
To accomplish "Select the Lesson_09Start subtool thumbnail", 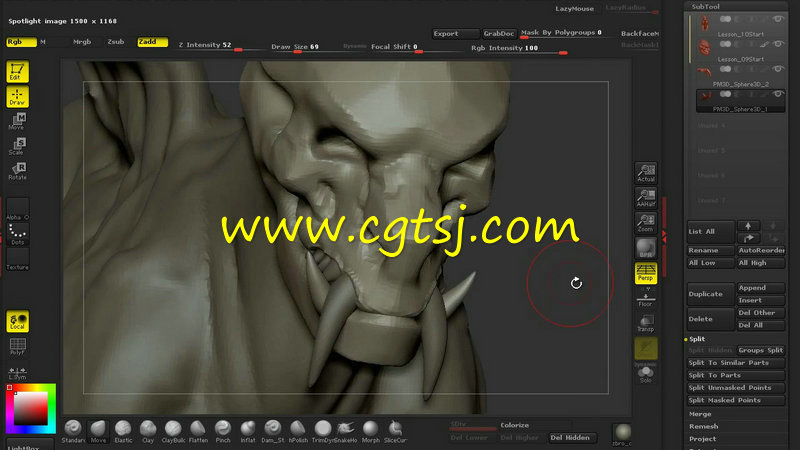I will [x=705, y=47].
